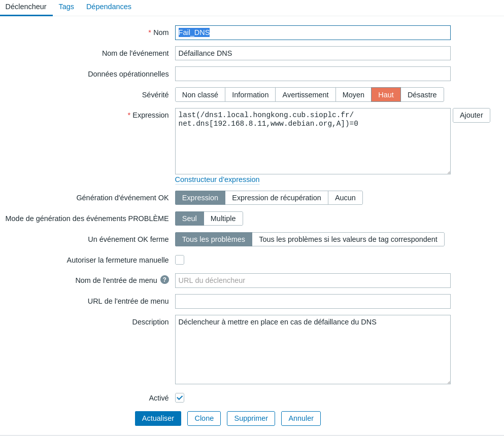Uncheck the Activé checkbox
This screenshot has height=436, width=504.
[x=180, y=398]
